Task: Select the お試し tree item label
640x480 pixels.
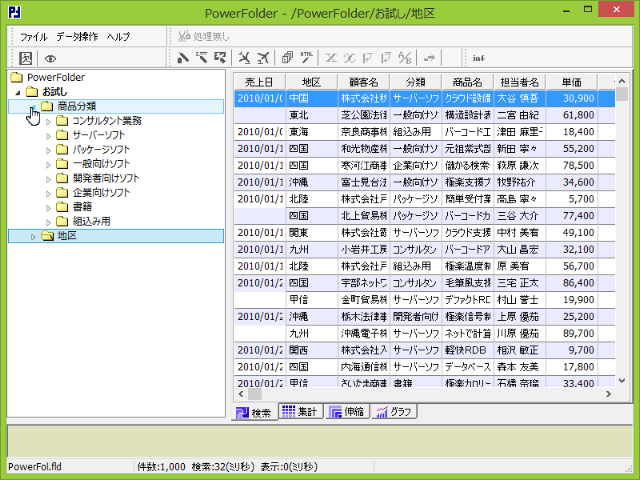Action: [54, 92]
